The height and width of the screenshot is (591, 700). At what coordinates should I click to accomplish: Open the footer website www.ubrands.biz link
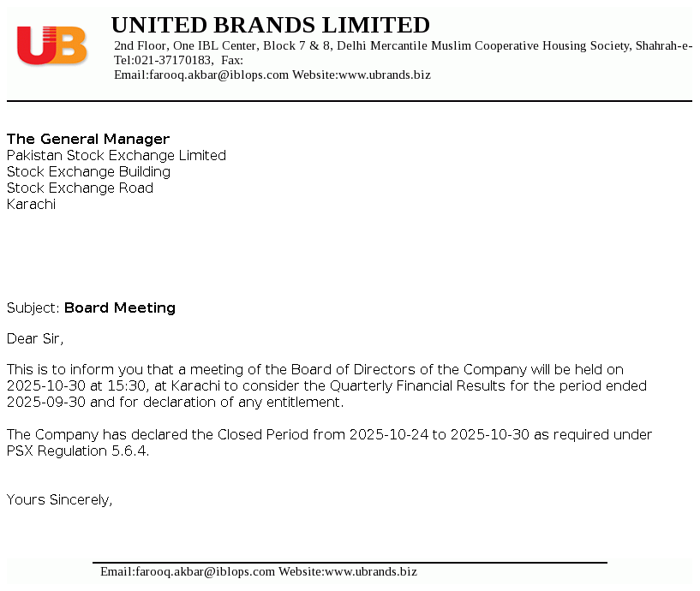coord(371,571)
